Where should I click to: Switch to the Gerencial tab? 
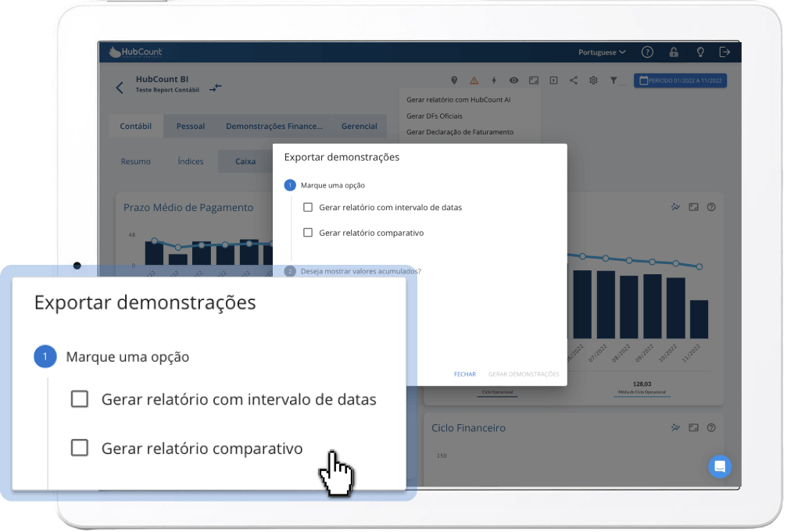[x=359, y=127]
